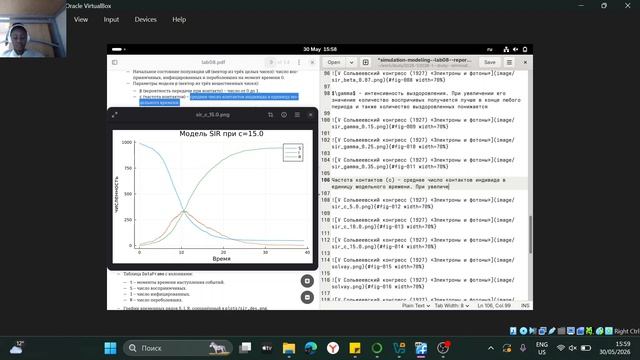
Task: Show hidden system tray icons chevron
Action: click(x=491, y=348)
